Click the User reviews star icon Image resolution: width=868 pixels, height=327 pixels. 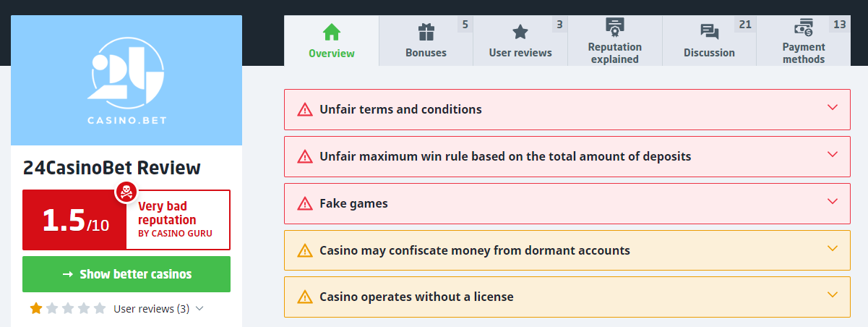[520, 33]
